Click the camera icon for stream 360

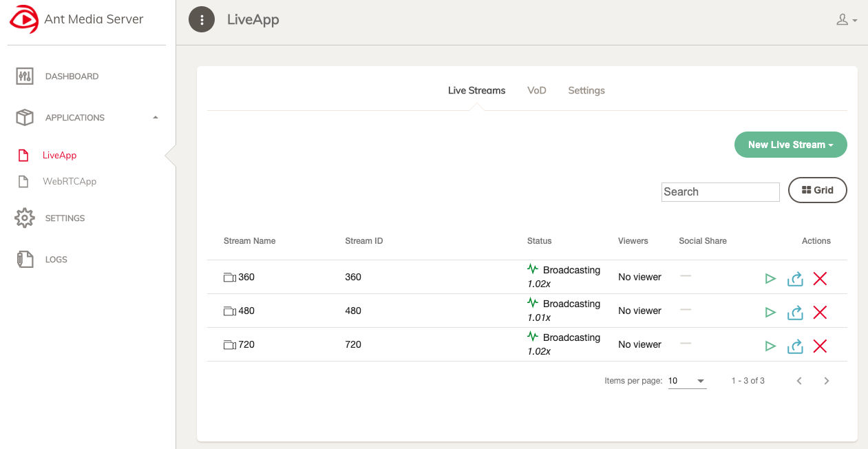tap(230, 278)
